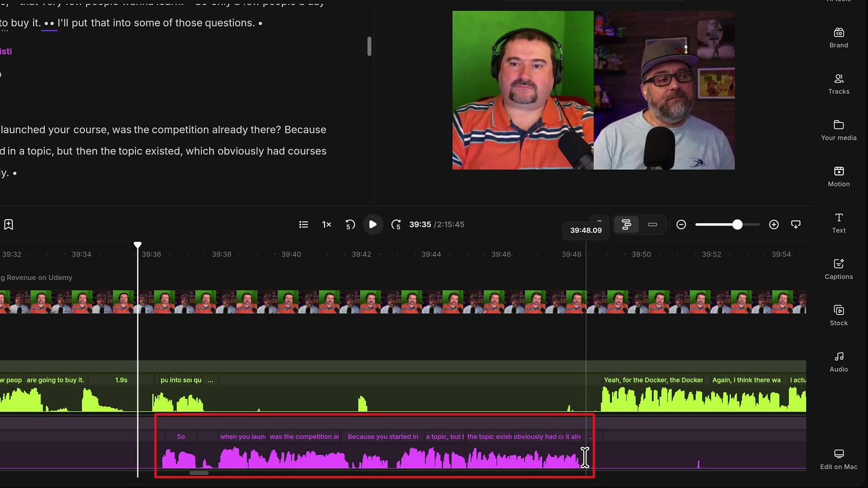Skip back 5 seconds
This screenshot has width=868, height=488.
[x=350, y=225]
